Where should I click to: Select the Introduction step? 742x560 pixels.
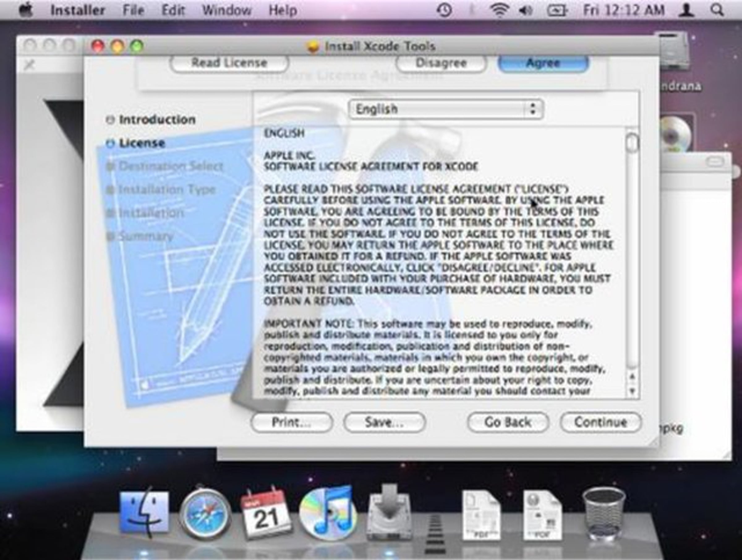[x=151, y=119]
